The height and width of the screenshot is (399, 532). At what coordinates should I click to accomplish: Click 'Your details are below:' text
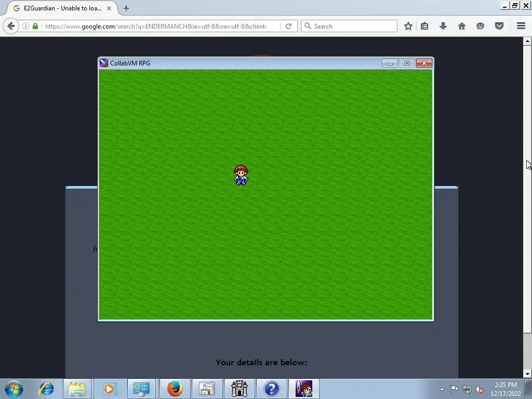261,362
